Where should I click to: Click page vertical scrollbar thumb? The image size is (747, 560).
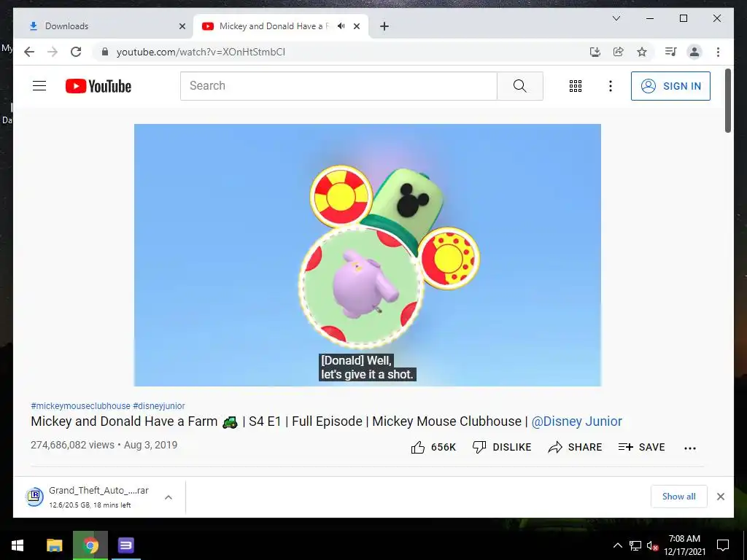727,101
